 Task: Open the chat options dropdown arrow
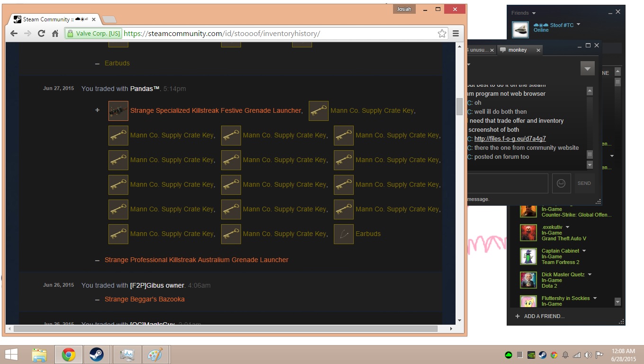[x=587, y=68]
